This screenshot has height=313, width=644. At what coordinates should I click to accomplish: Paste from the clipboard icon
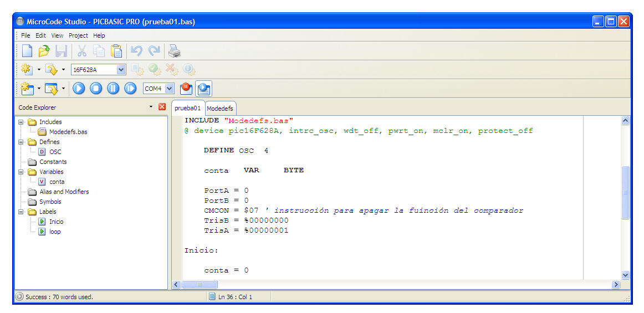point(116,51)
